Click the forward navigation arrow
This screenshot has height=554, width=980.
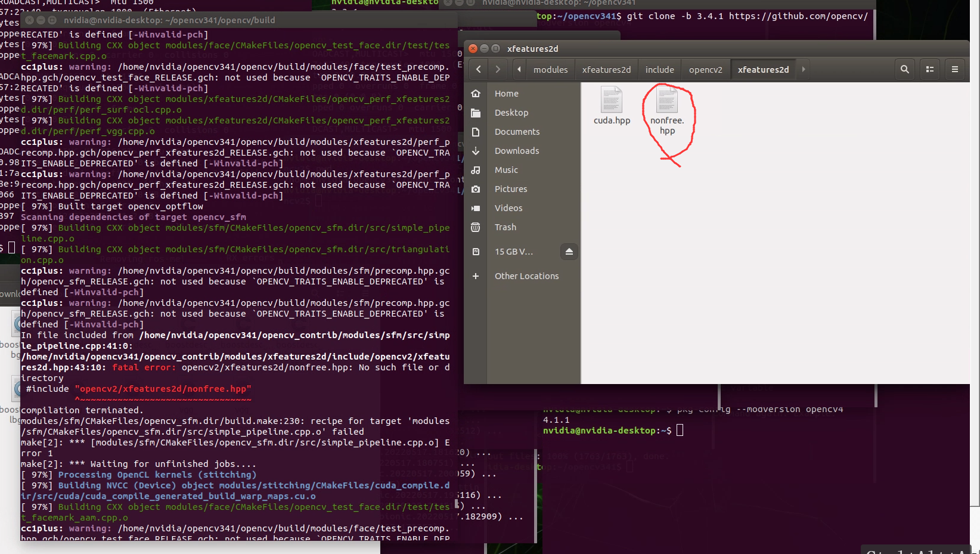click(498, 69)
